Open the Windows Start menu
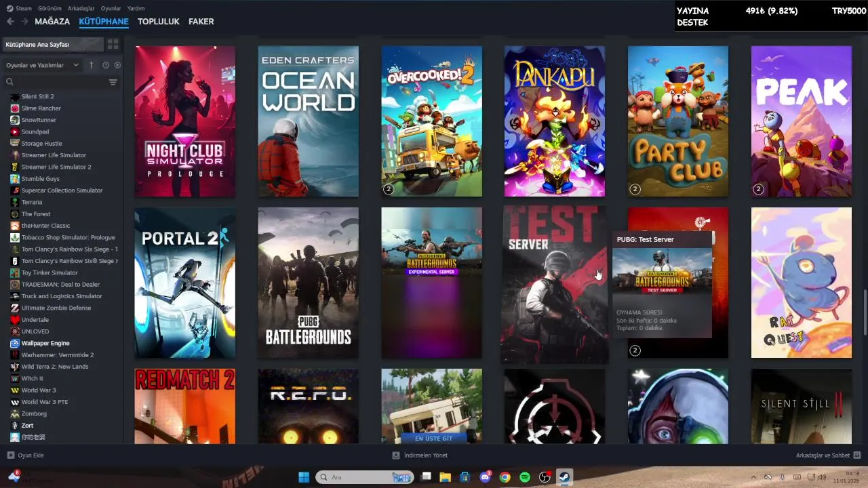The image size is (868, 488). click(304, 477)
